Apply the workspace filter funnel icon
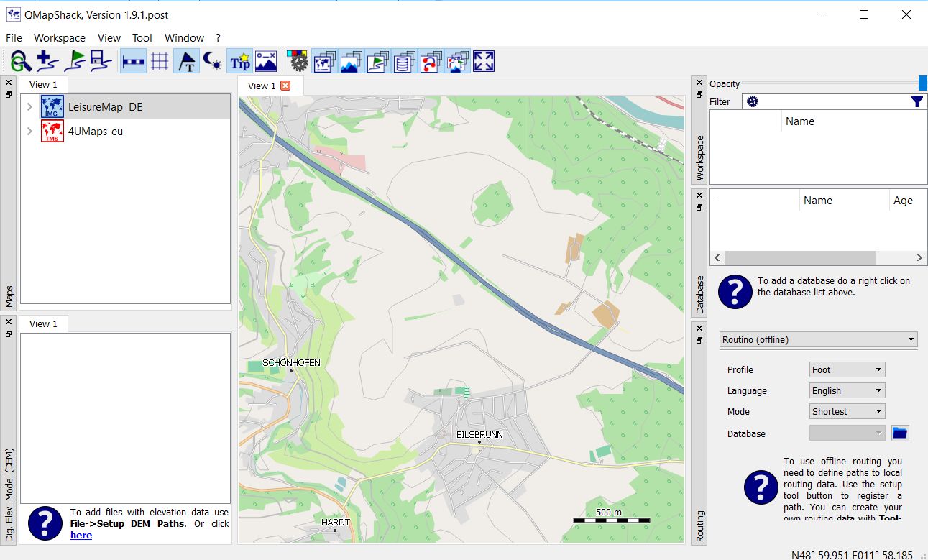This screenshot has width=928, height=560. [916, 101]
